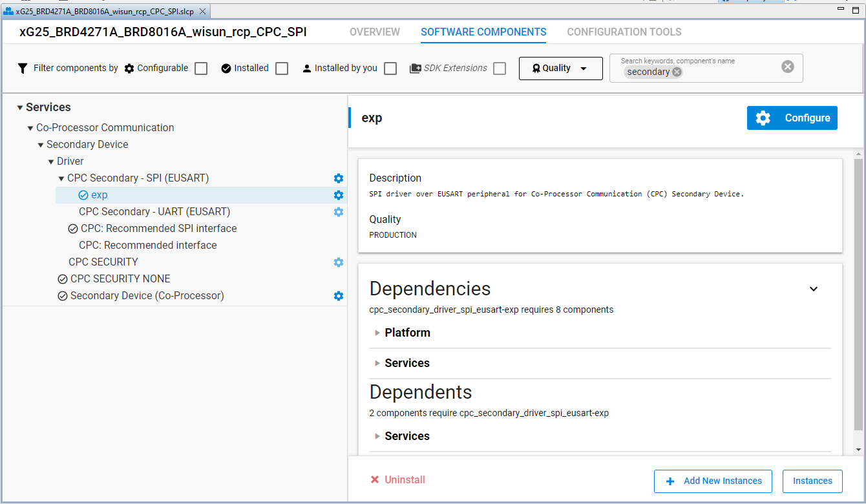Open the CONFIGURATION TOOLS tab
The image size is (866, 504).
click(624, 32)
